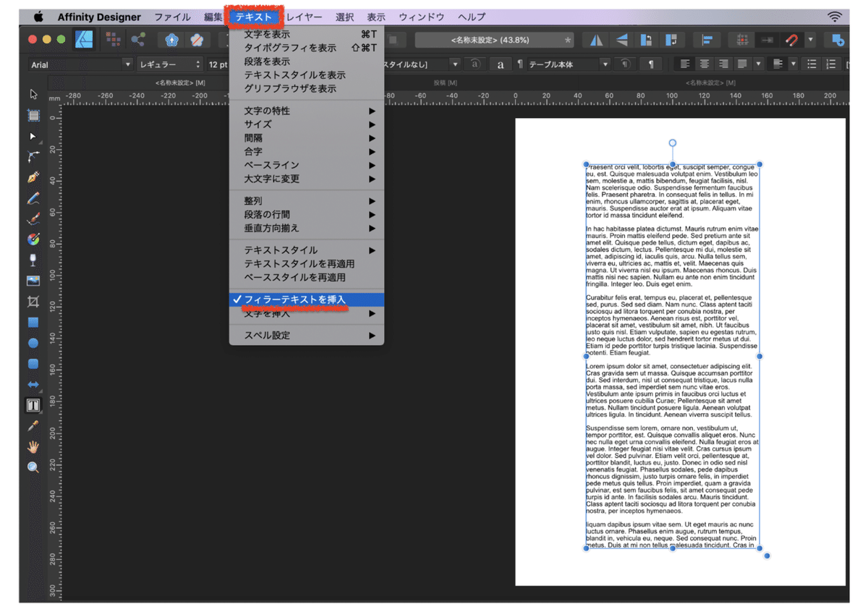
Task: Select the Artboard tool
Action: pyautogui.click(x=33, y=115)
